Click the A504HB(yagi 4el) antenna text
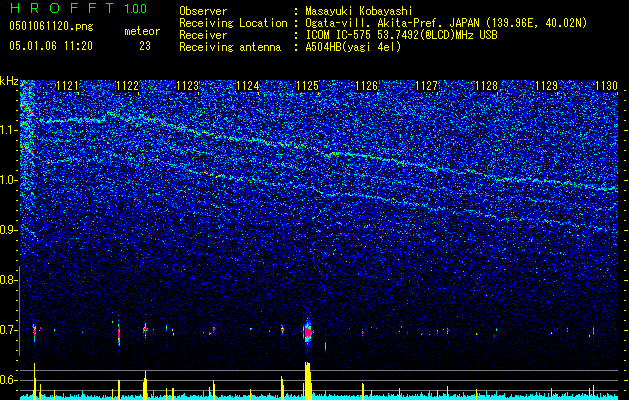Viewport: 629px width, 400px height. (353, 47)
